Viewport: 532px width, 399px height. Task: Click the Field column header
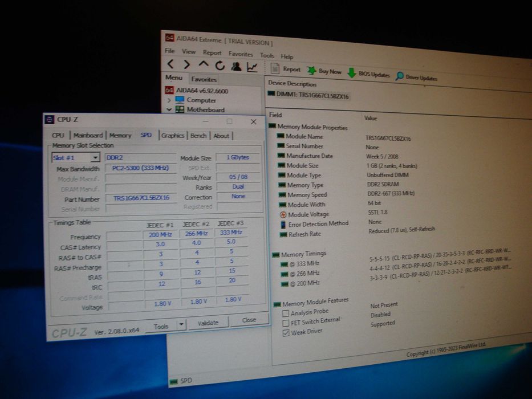coord(275,115)
